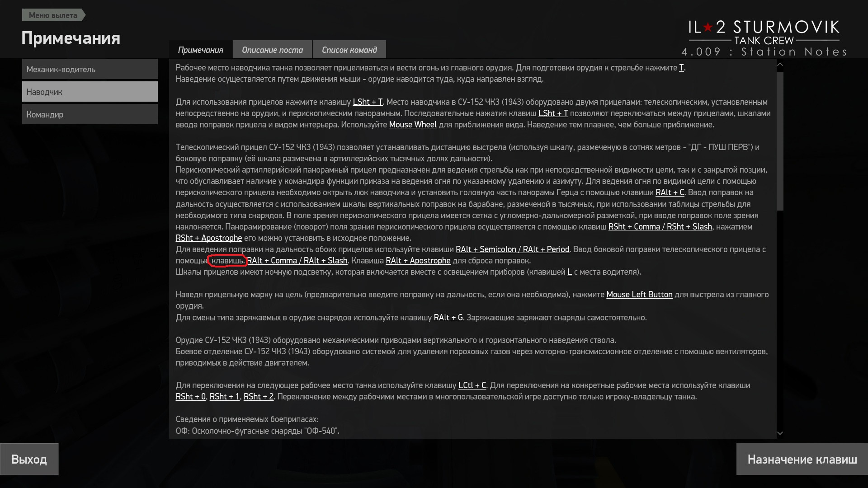This screenshot has height=488, width=868.
Task: Click RSht + Comma / RSht + Slash link
Action: pos(660,227)
